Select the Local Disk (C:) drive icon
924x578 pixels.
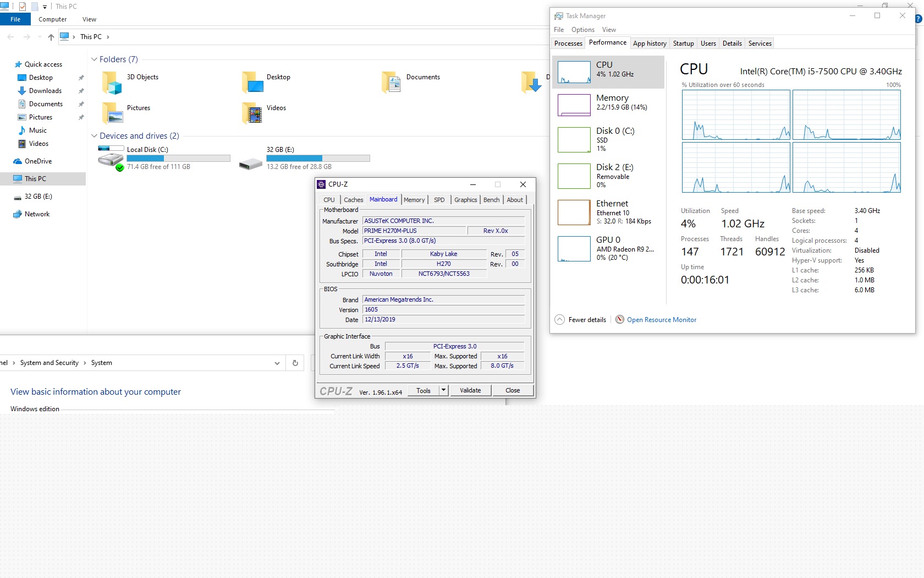(x=111, y=159)
